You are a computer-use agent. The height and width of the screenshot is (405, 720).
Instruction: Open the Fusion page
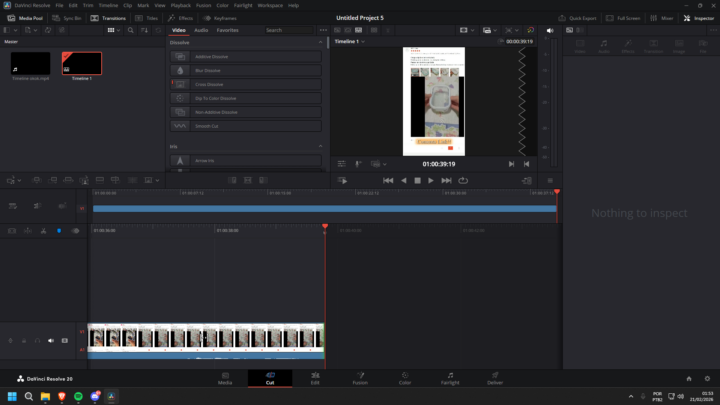tap(360, 378)
